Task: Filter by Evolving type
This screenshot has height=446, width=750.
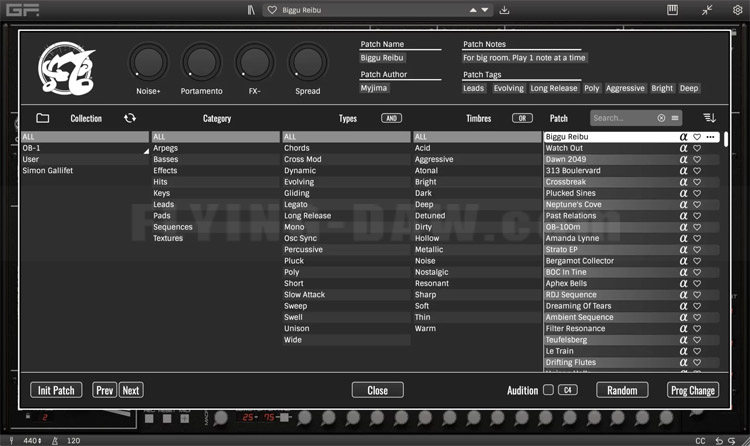Action: click(x=346, y=182)
